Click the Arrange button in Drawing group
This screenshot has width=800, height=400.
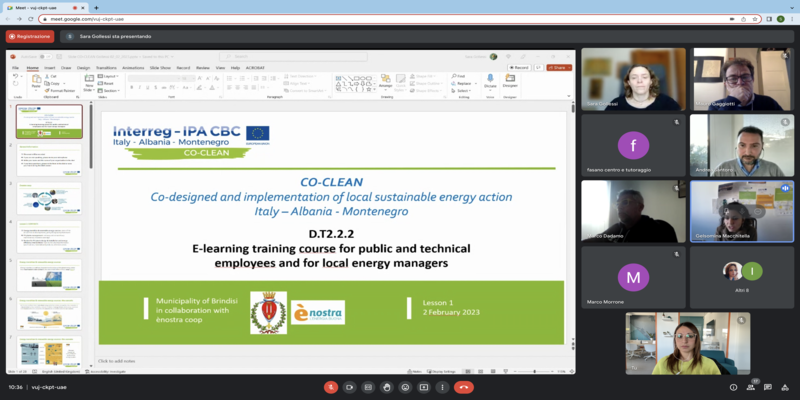click(x=386, y=82)
